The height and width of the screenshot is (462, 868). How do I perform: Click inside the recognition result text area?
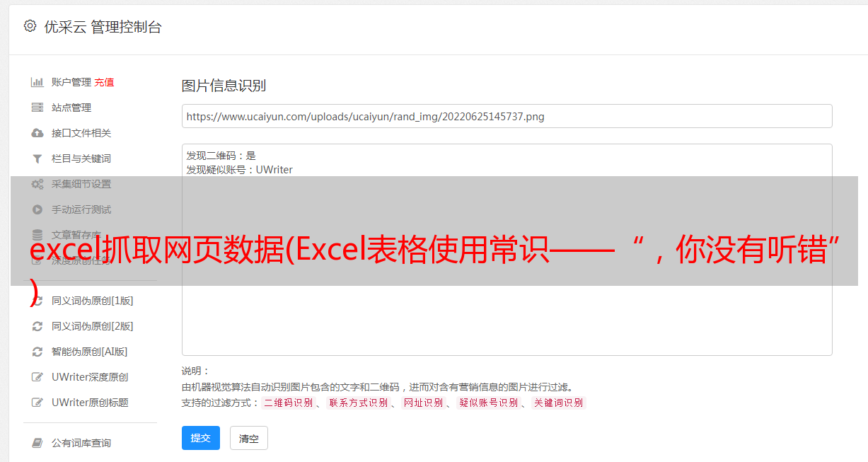507,250
